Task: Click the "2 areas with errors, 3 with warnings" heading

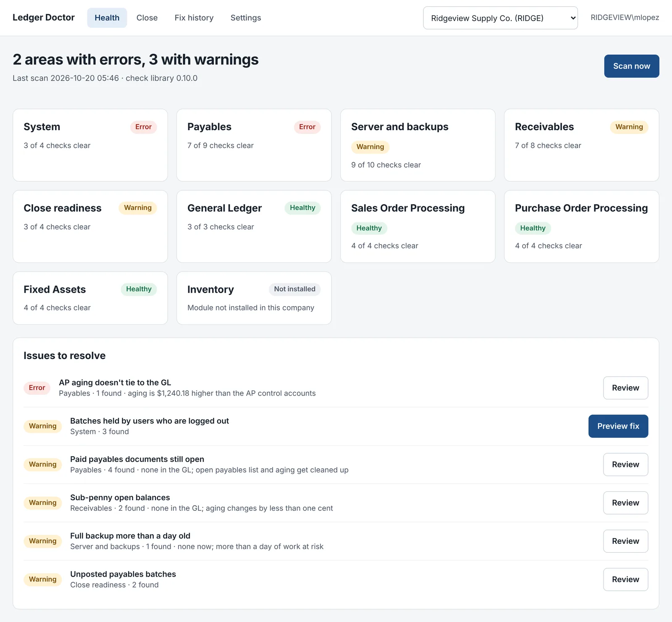Action: pos(136,60)
